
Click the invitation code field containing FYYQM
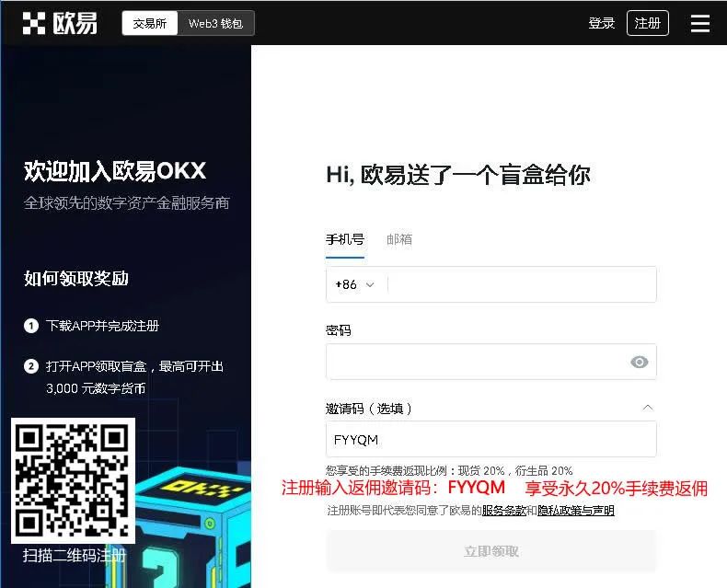tap(491, 439)
